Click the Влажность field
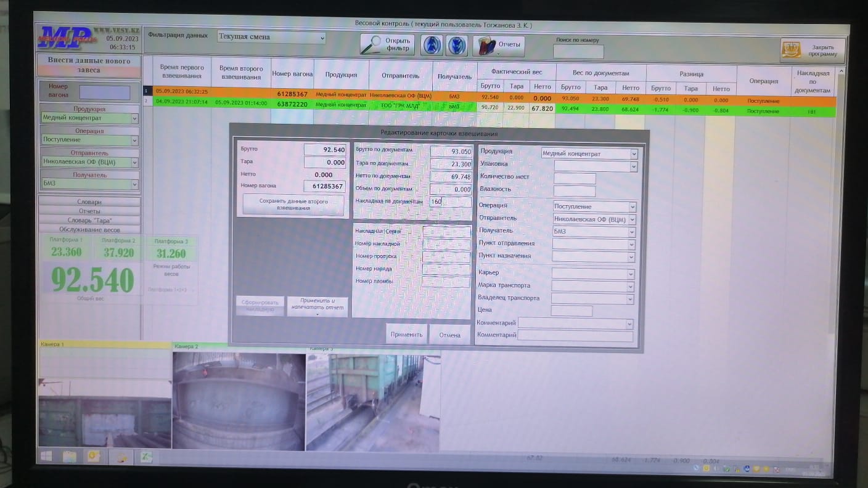This screenshot has height=488, width=868. (x=575, y=191)
